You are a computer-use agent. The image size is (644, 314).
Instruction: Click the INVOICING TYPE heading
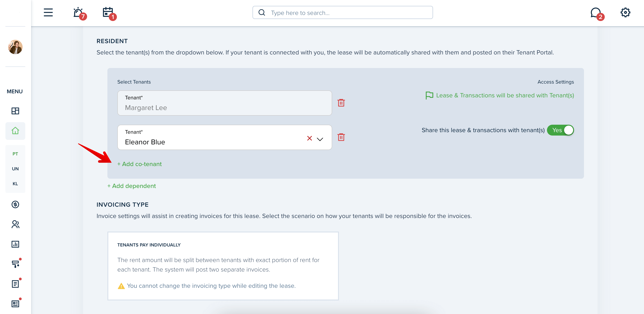tap(123, 205)
